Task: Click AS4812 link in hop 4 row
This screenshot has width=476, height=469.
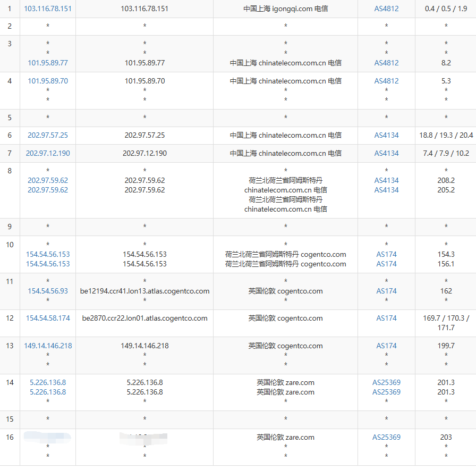Action: point(386,81)
